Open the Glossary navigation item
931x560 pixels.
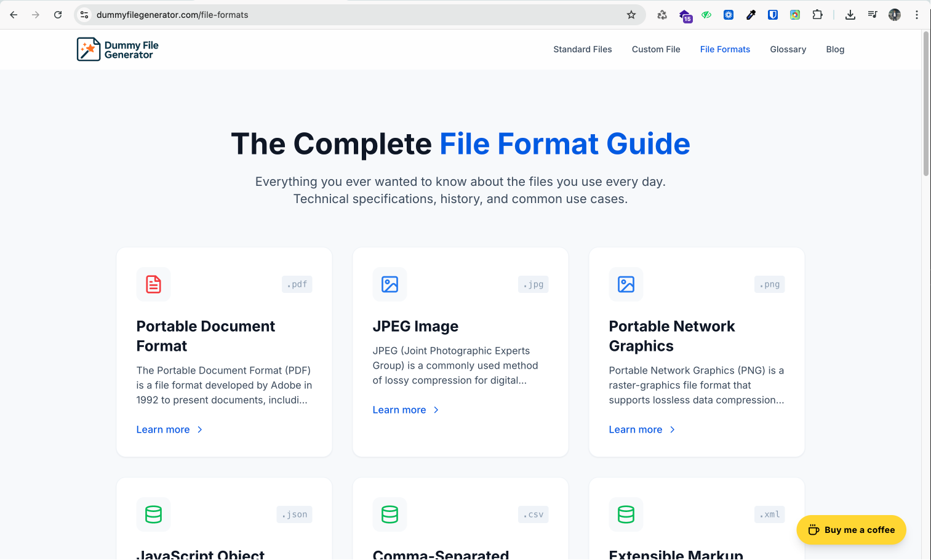pos(788,49)
